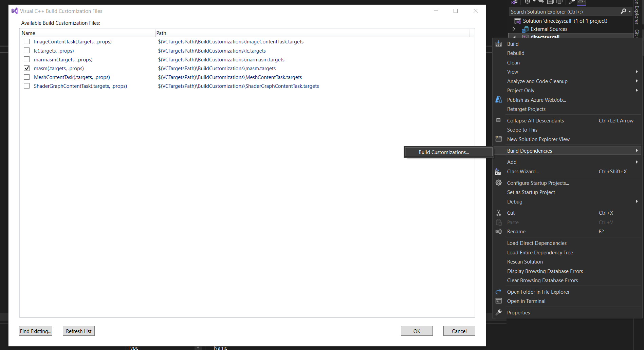The height and width of the screenshot is (350, 644).
Task: Click the gear icon for Configure Startup Projects
Action: 498,183
